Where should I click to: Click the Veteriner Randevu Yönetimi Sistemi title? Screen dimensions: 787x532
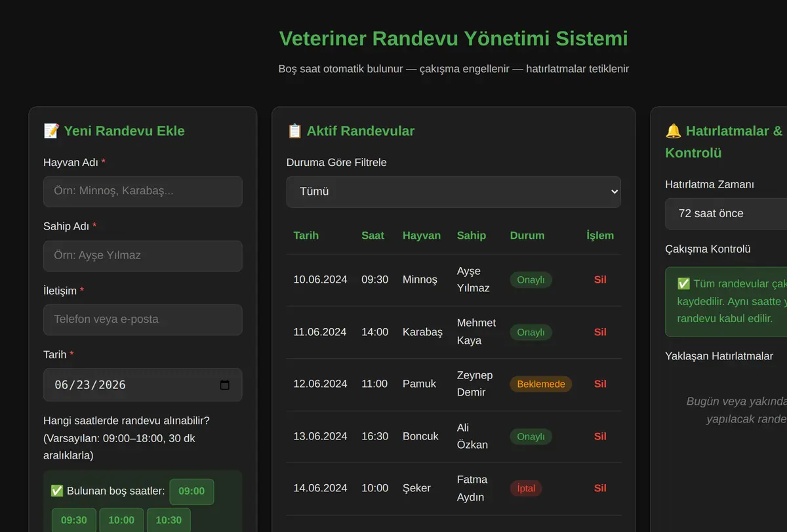click(x=454, y=38)
